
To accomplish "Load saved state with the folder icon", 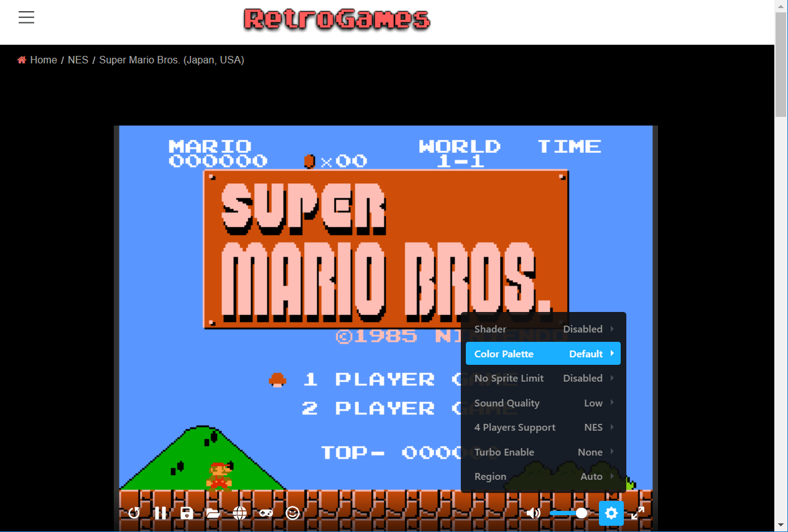I will (x=213, y=513).
